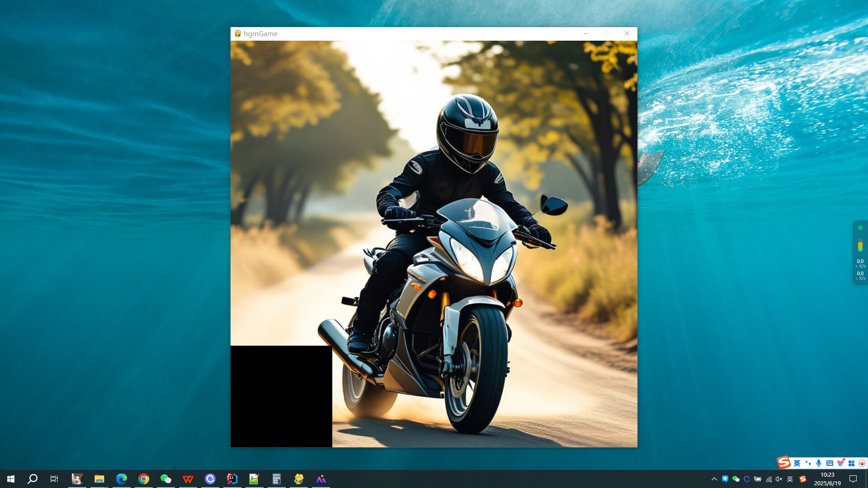This screenshot has width=868, height=488.
Task: Open the battery status flyout
Action: (758, 479)
